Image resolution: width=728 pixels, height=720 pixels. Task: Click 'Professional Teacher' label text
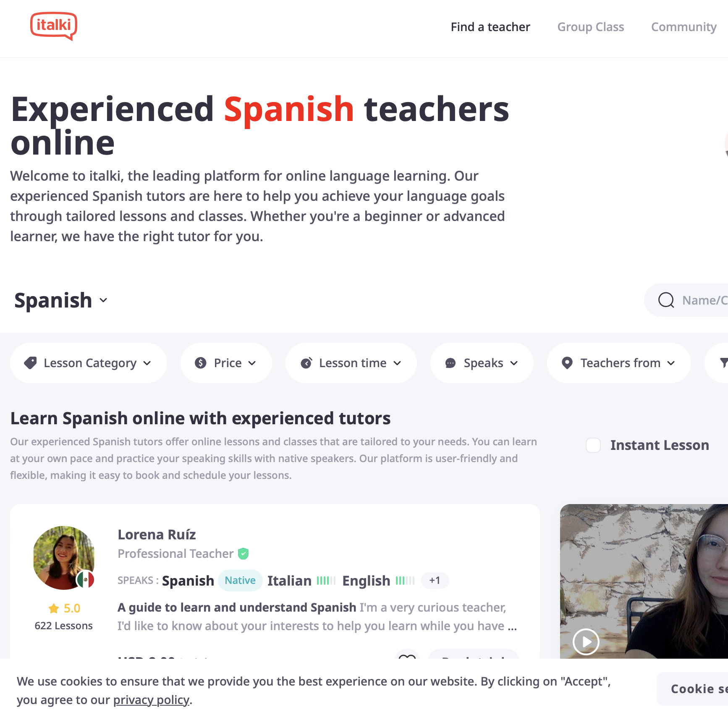175,554
